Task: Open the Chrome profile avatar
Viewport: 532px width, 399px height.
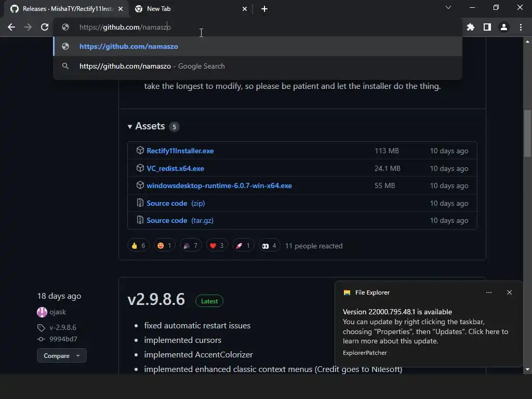Action: click(504, 27)
